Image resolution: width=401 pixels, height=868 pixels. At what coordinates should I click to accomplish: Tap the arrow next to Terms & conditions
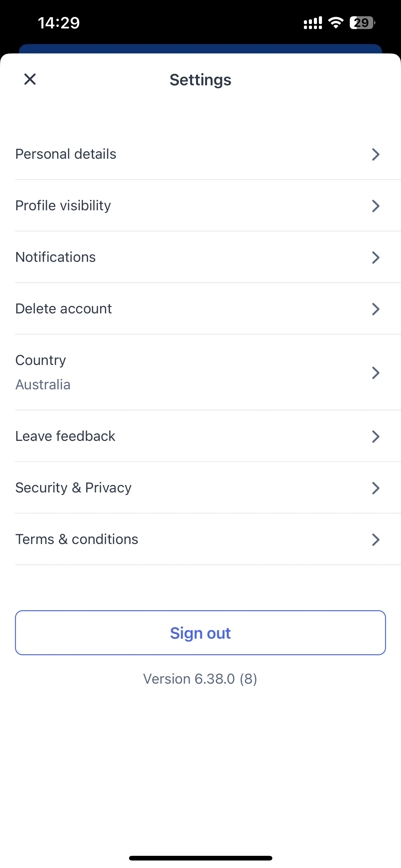tap(375, 540)
